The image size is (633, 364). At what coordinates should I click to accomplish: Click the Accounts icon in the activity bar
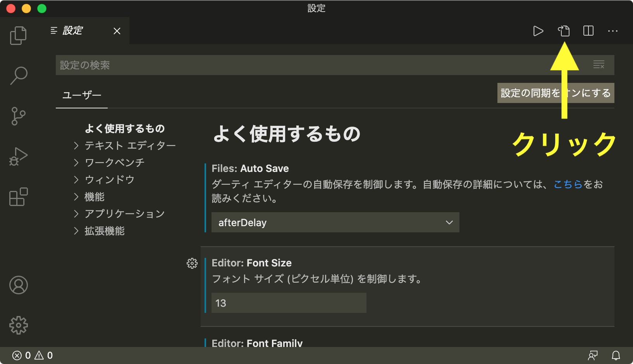click(18, 285)
